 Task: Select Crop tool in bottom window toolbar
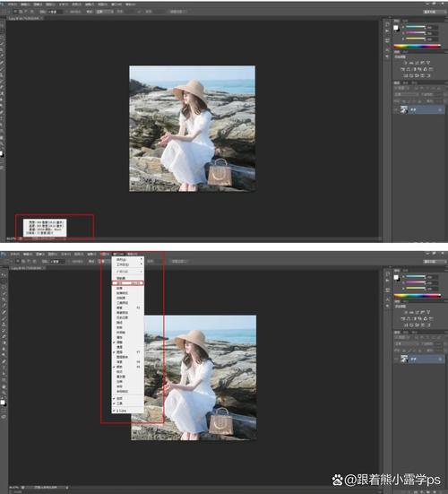click(4, 299)
